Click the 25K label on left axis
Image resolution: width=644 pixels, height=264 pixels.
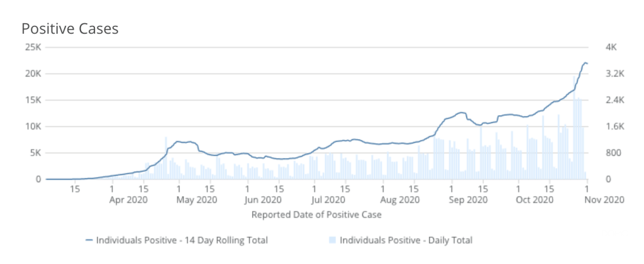(33, 47)
